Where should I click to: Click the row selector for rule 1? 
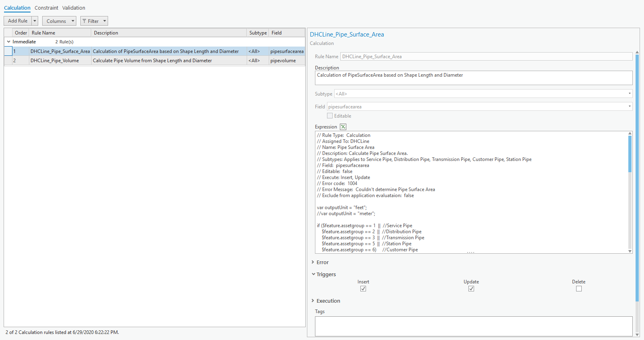coord(8,51)
